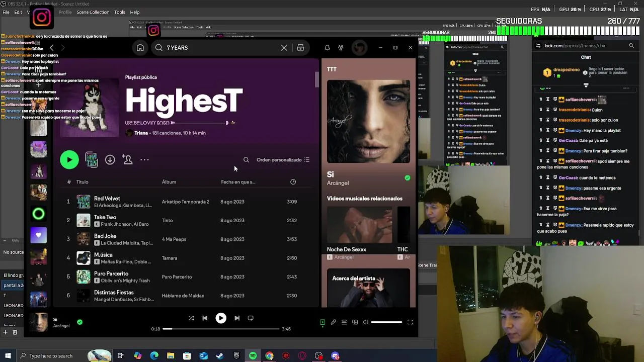
Task: Mute Spotify with the speaker icon
Action: [x=366, y=322]
